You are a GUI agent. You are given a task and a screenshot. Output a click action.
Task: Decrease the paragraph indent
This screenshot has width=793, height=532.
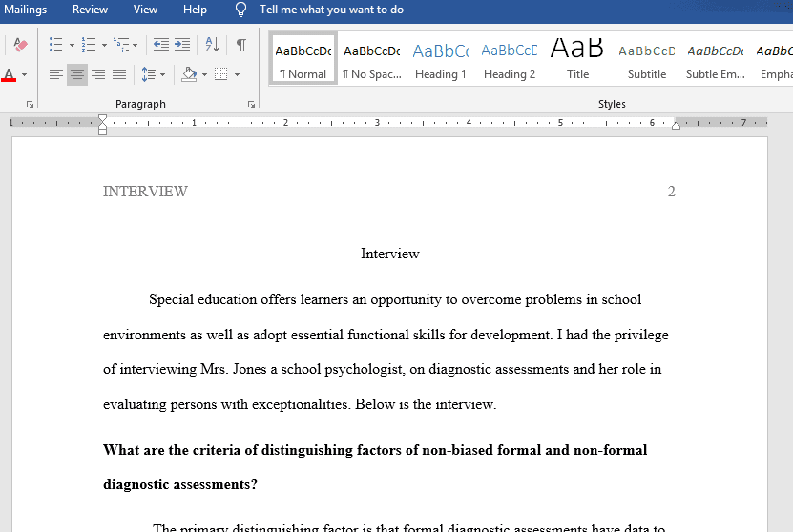(160, 45)
